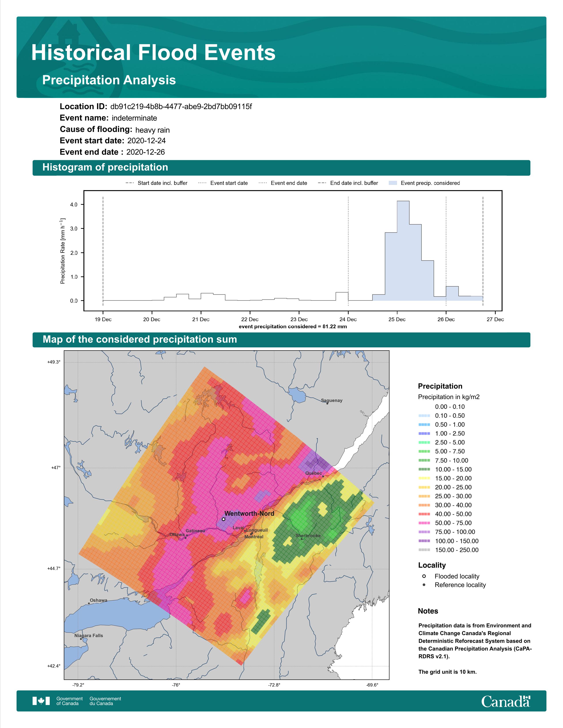
Task: Click the Government of Canada flag icon
Action: [x=41, y=701]
